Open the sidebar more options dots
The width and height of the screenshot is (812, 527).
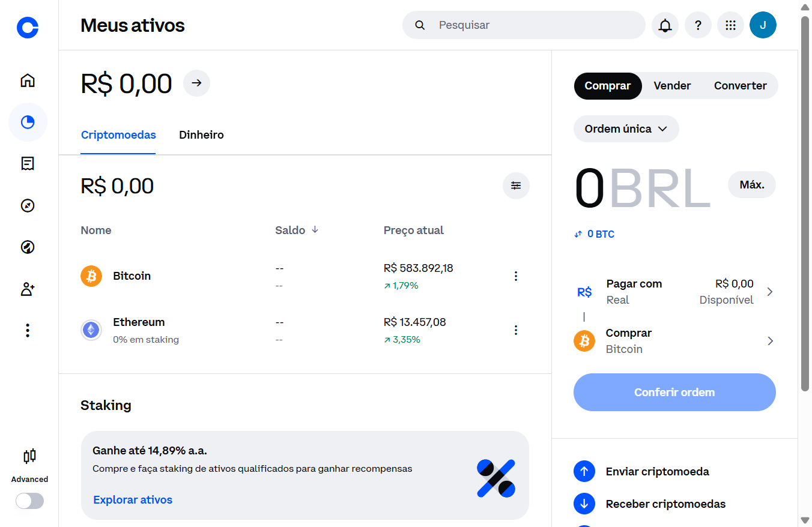click(x=28, y=331)
